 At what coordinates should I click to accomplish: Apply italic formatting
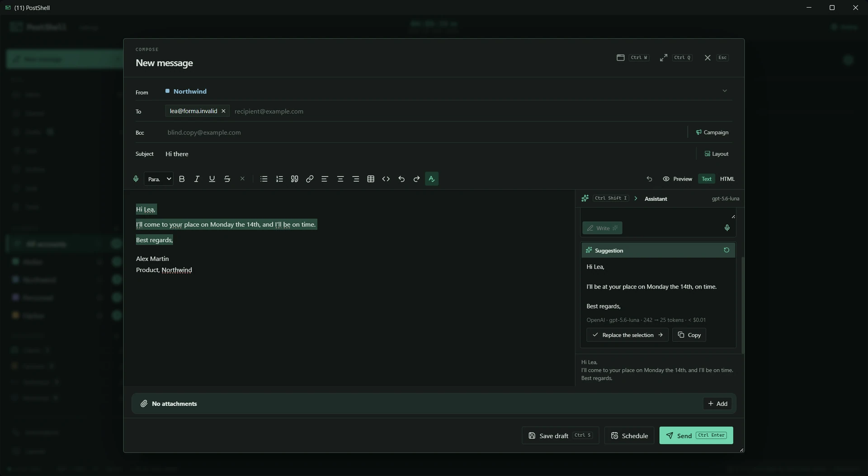click(197, 179)
